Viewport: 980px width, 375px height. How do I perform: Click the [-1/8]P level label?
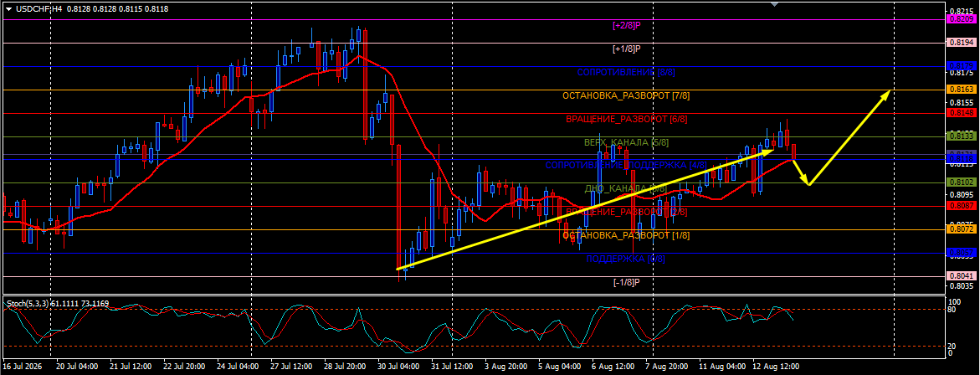[627, 282]
